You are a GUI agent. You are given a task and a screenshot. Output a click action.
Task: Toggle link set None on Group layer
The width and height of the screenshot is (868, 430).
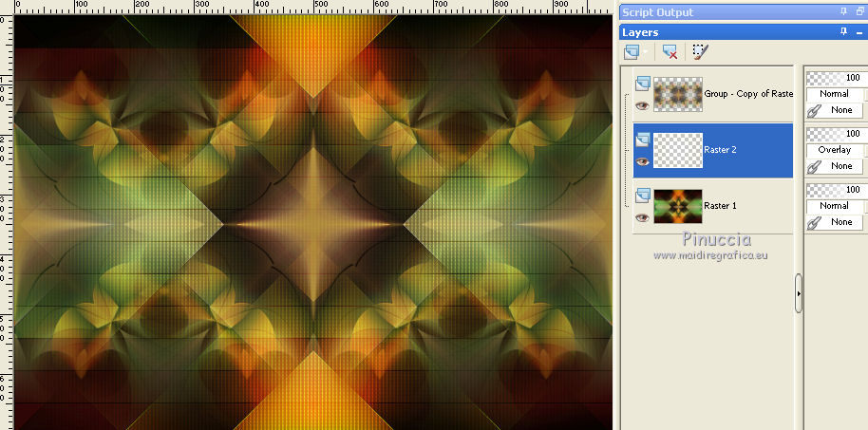click(835, 110)
